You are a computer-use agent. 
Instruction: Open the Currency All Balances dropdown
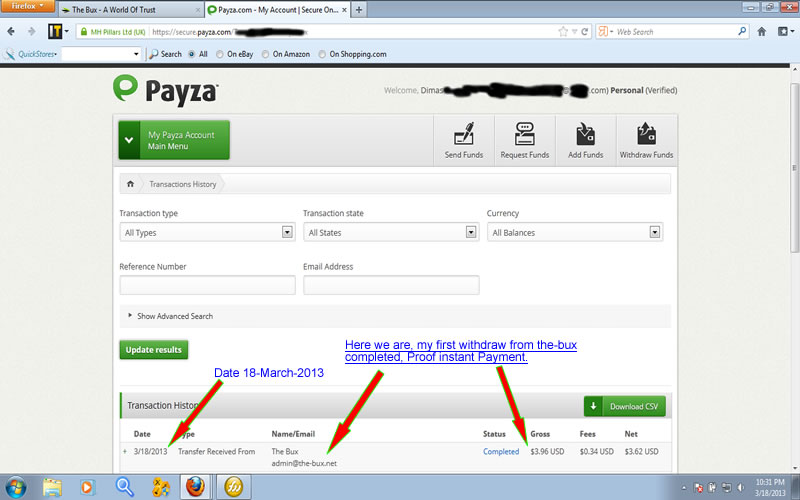[x=575, y=232]
